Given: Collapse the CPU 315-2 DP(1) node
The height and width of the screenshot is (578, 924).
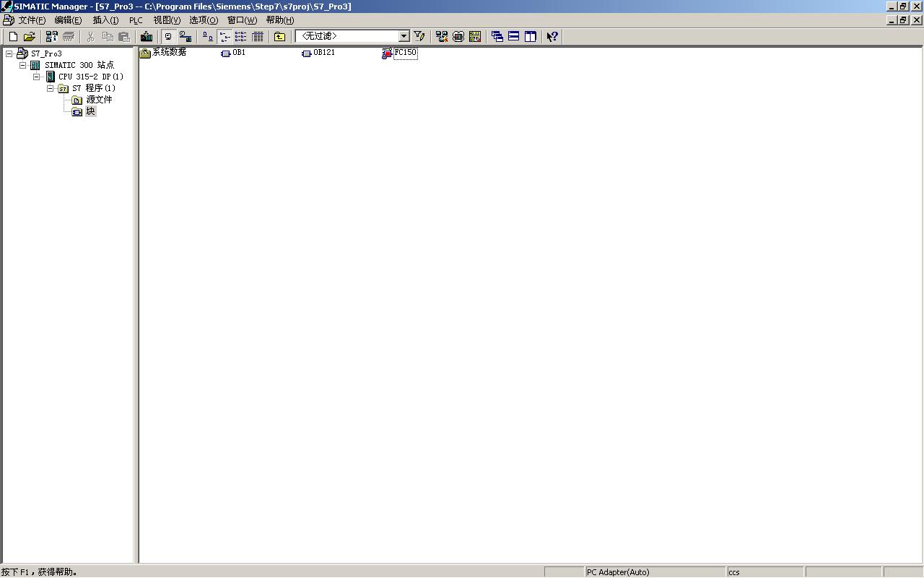Looking at the screenshot, I should (36, 77).
